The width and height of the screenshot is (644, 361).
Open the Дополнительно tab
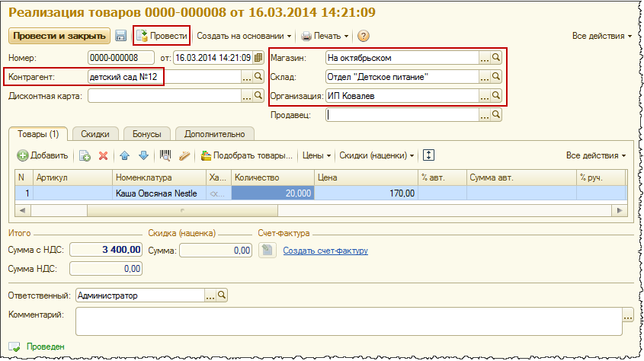point(214,134)
